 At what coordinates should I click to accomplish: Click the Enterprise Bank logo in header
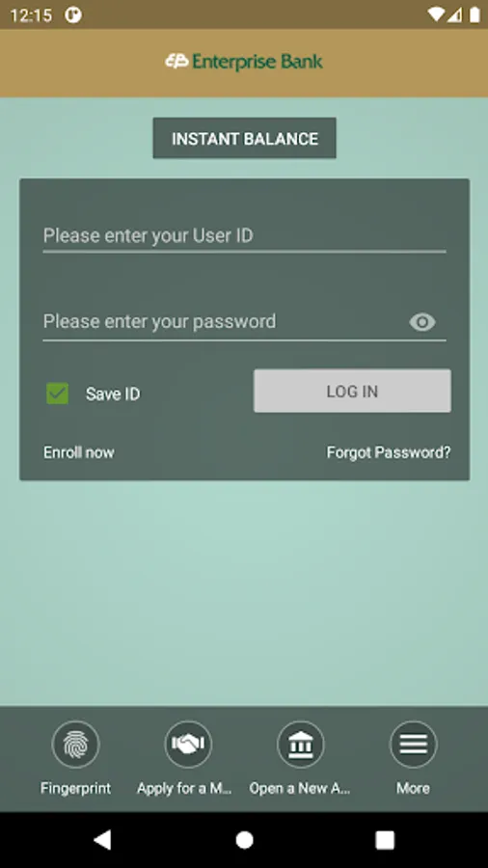[244, 62]
